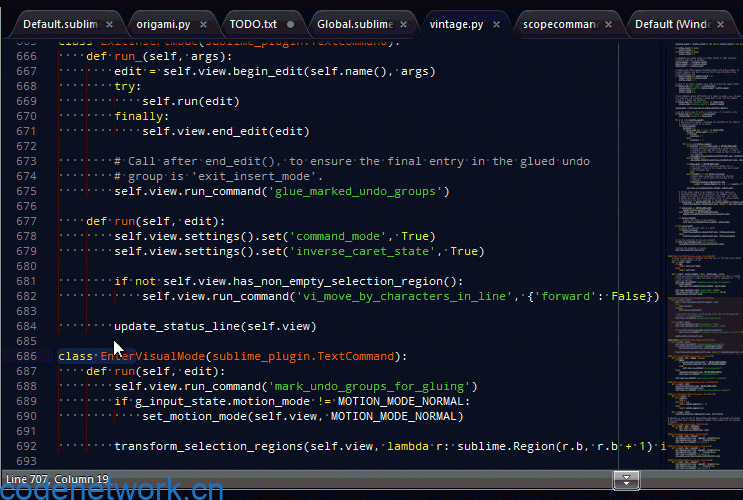Close the vintage.py tab
The height and width of the screenshot is (500, 743).
496,24
